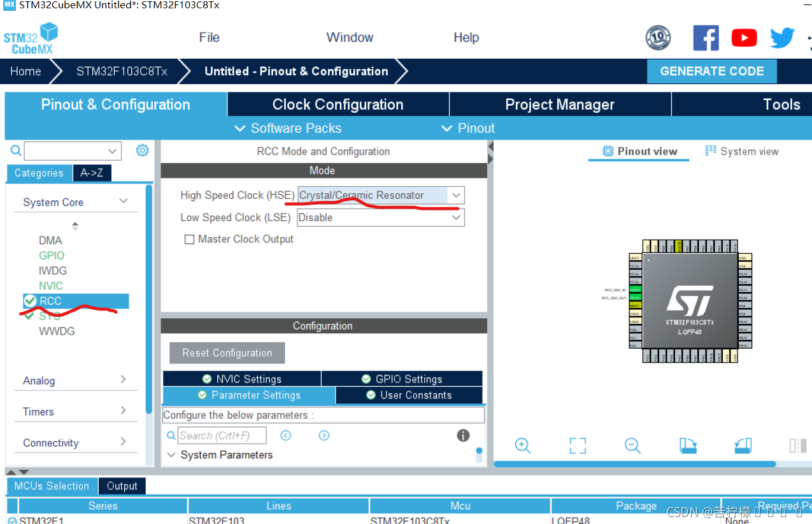Image resolution: width=812 pixels, height=524 pixels.
Task: Click the categories panel vertical scrollbar
Action: [x=149, y=300]
